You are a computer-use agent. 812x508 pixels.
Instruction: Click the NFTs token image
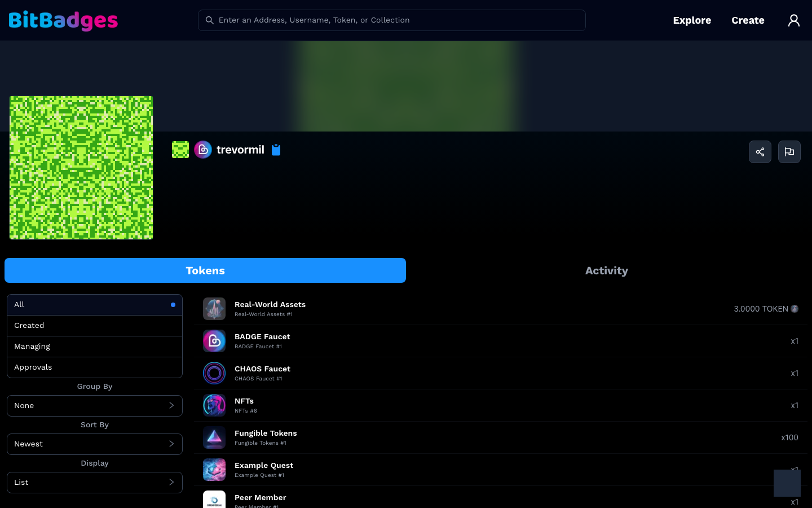coord(214,405)
